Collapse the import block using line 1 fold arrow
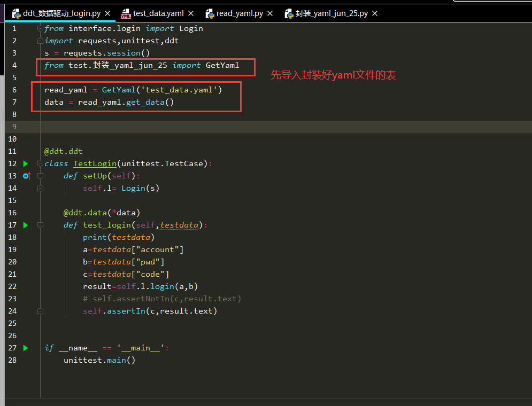This screenshot has width=532, height=406. (40, 28)
